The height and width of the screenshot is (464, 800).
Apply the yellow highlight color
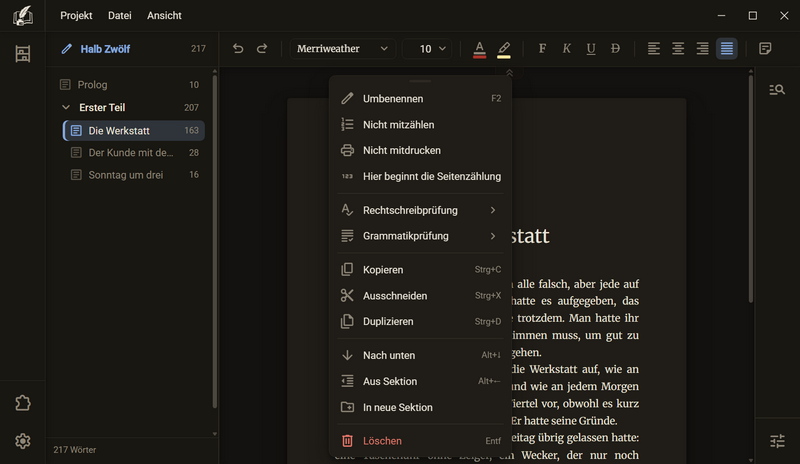point(504,49)
